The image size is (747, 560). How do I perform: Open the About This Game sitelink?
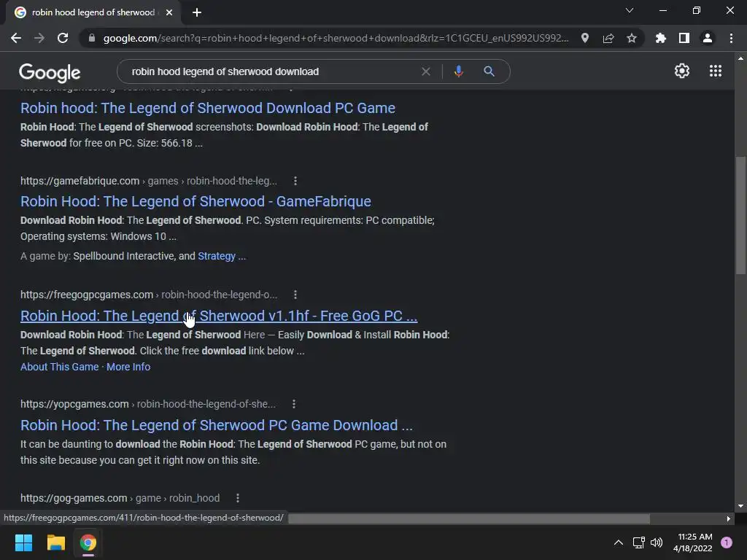tap(60, 367)
